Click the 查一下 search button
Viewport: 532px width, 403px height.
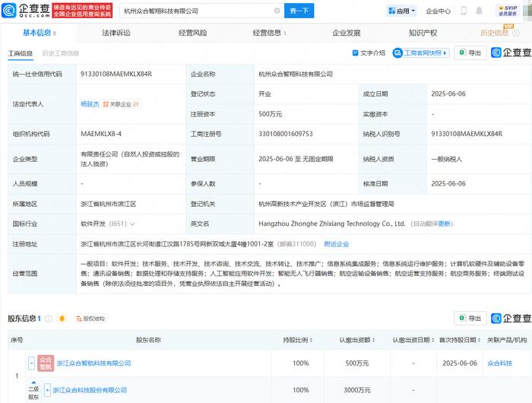point(299,11)
